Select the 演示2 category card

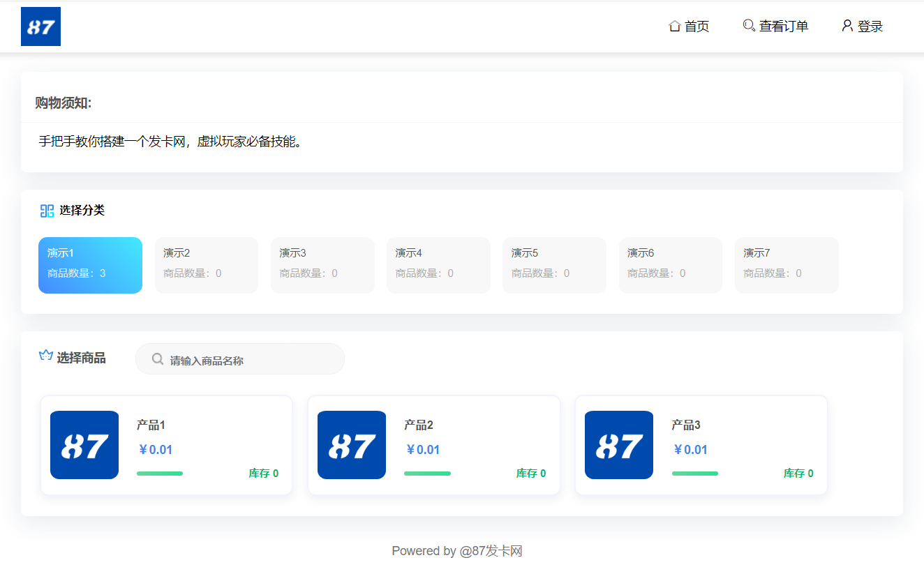(207, 265)
